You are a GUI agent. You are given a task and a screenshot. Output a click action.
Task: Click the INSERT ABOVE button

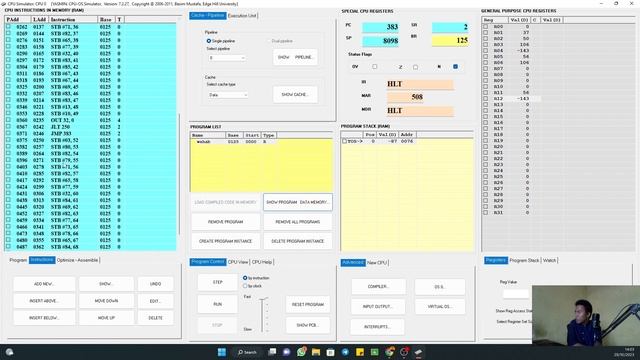[44, 301]
